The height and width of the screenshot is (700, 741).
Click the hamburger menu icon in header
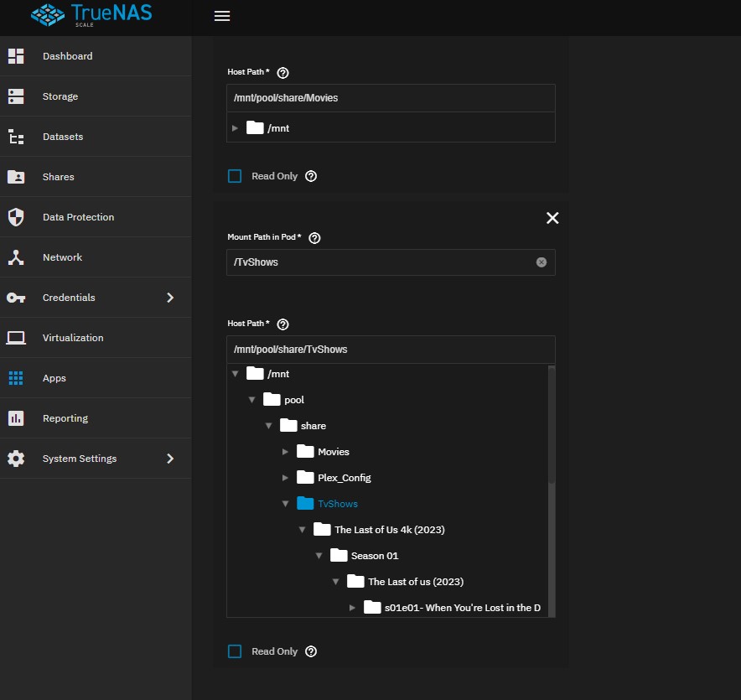(x=222, y=16)
